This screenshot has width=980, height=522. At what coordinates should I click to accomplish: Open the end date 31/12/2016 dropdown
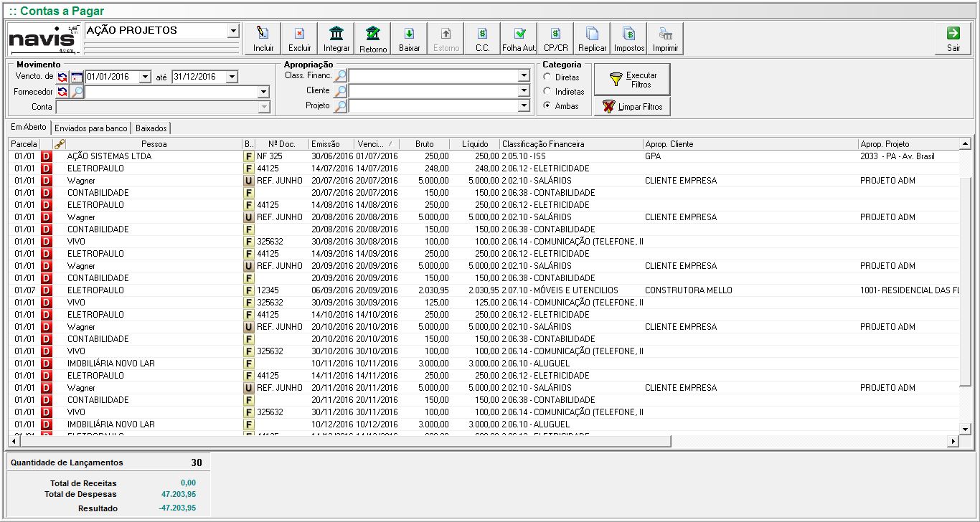click(232, 77)
